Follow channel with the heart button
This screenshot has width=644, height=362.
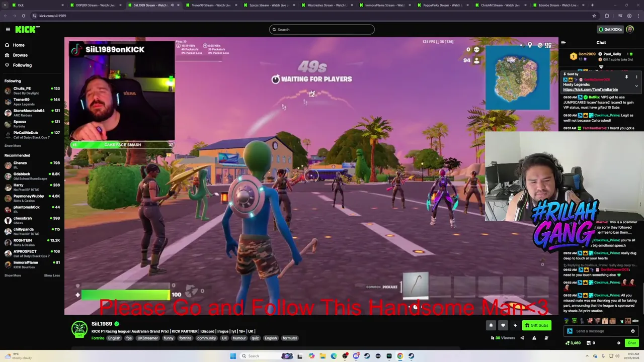[503, 325]
